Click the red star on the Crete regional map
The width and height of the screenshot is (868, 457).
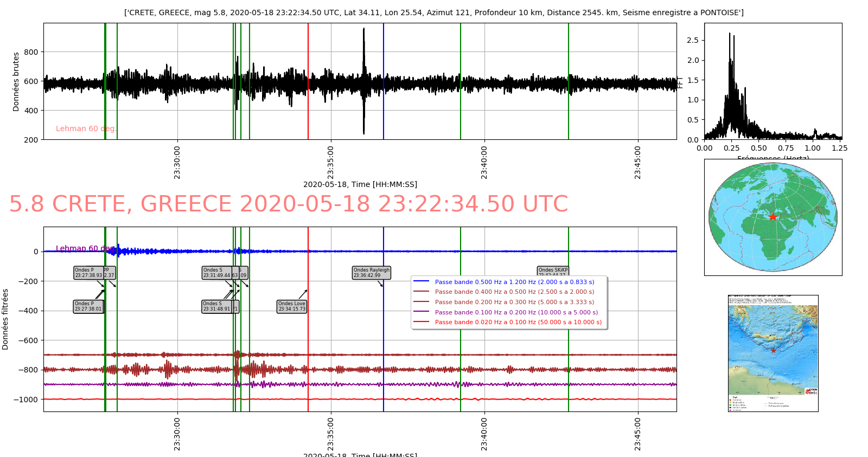tap(773, 351)
